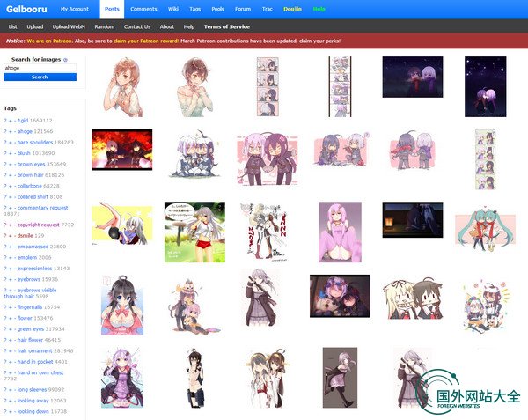The image size is (528, 420).
Task: Add the 'bare shoulders' tag with its plus sign
Action: coord(10,142)
